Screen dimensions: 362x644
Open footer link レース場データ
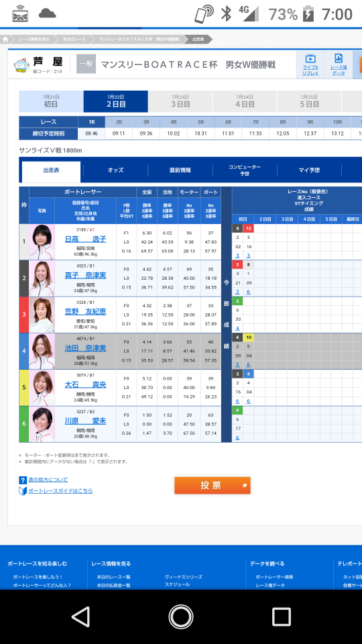pos(270,585)
